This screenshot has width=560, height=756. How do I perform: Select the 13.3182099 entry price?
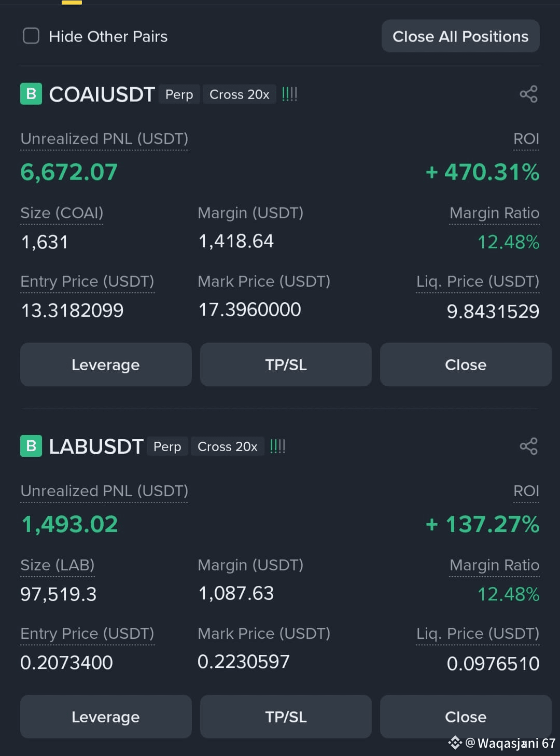pos(72,311)
